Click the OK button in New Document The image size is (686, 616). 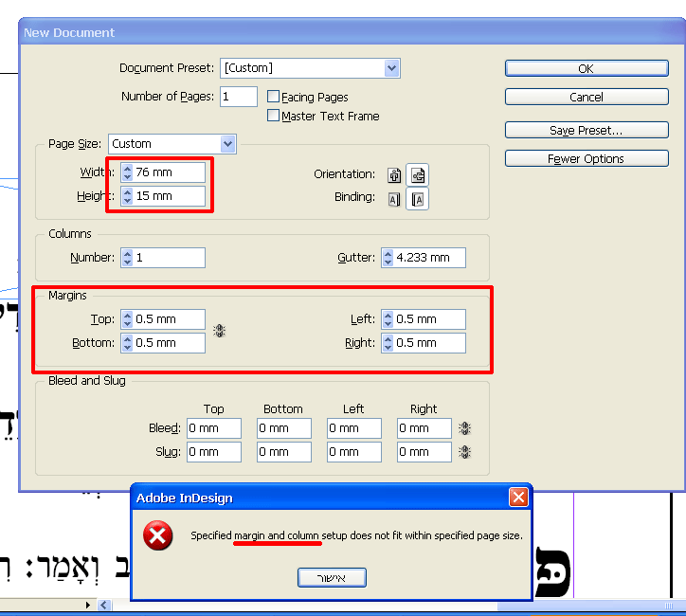pyautogui.click(x=587, y=68)
